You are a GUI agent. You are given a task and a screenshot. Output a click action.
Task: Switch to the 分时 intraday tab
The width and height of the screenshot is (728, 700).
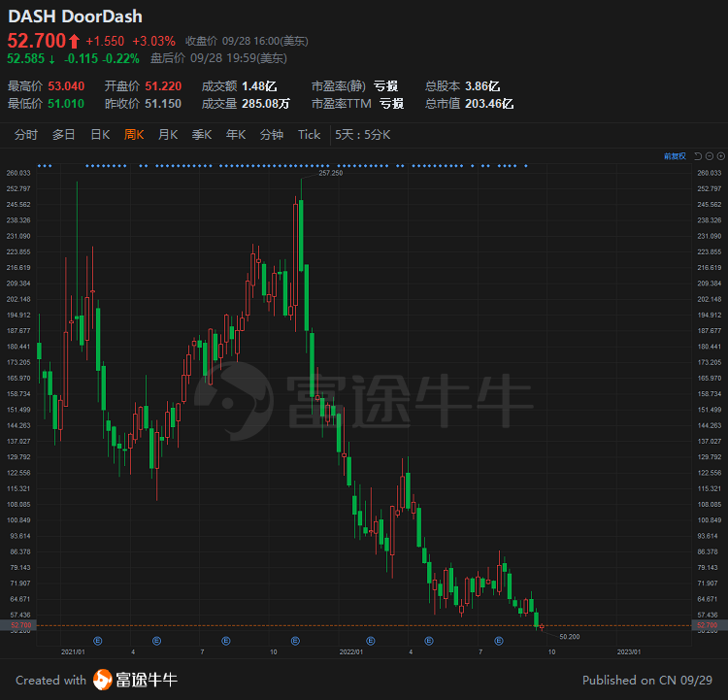click(25, 135)
